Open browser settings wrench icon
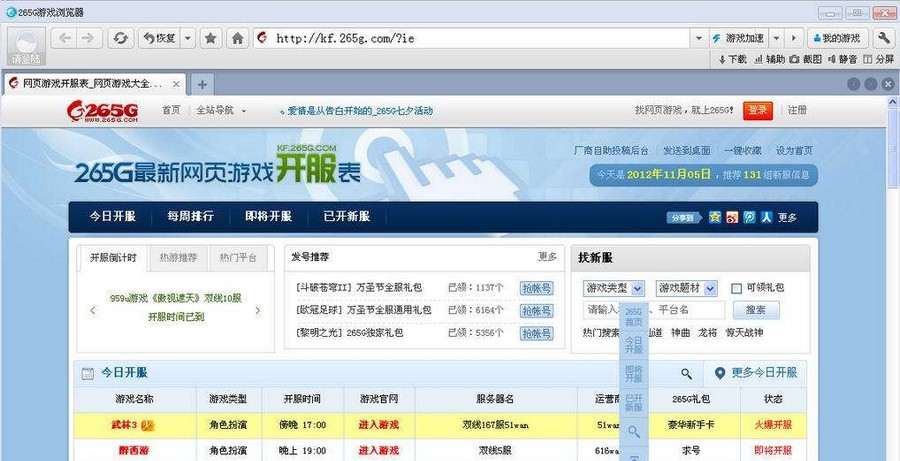 pos(884,38)
